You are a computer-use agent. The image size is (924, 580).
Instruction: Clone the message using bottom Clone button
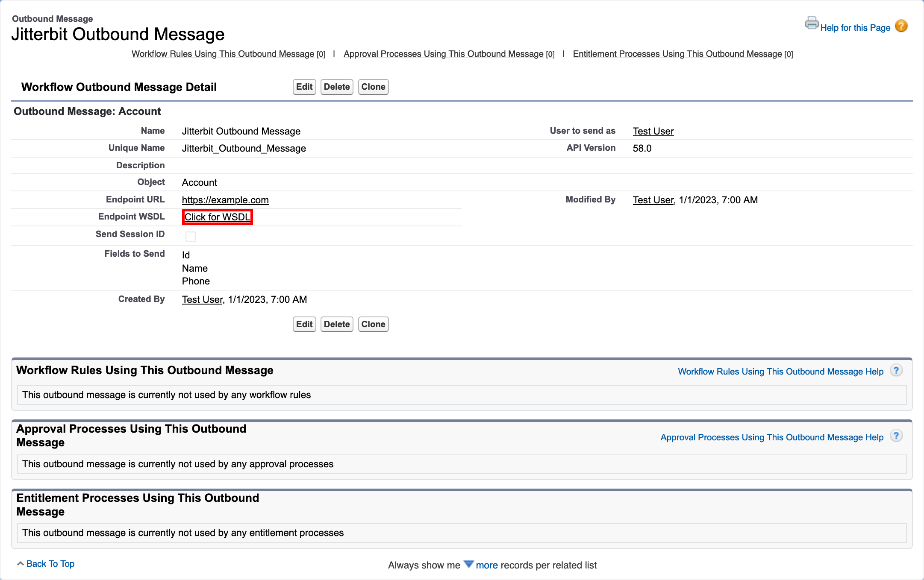pos(373,324)
